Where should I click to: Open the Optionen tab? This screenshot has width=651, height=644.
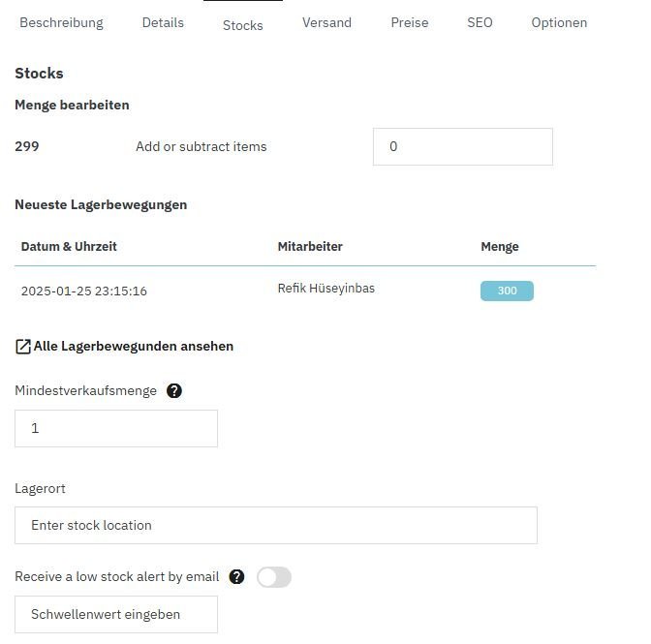point(559,22)
